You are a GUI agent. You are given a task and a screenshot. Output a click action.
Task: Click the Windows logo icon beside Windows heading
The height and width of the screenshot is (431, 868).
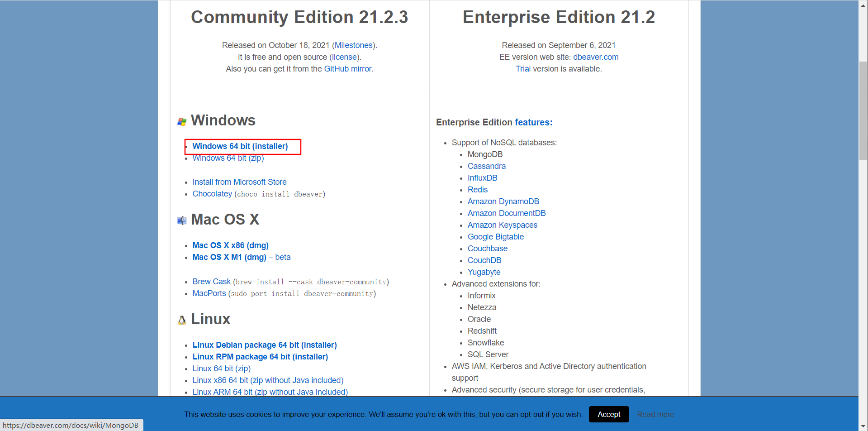(x=182, y=121)
